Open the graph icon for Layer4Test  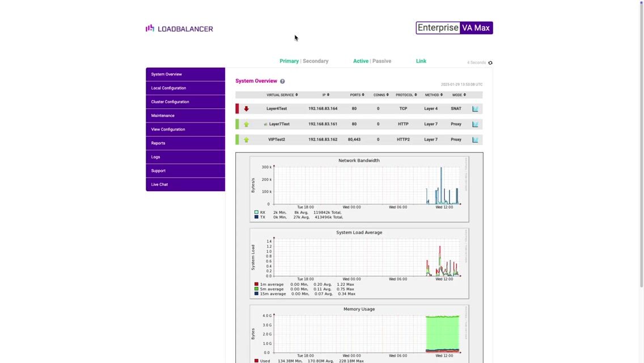tap(475, 109)
